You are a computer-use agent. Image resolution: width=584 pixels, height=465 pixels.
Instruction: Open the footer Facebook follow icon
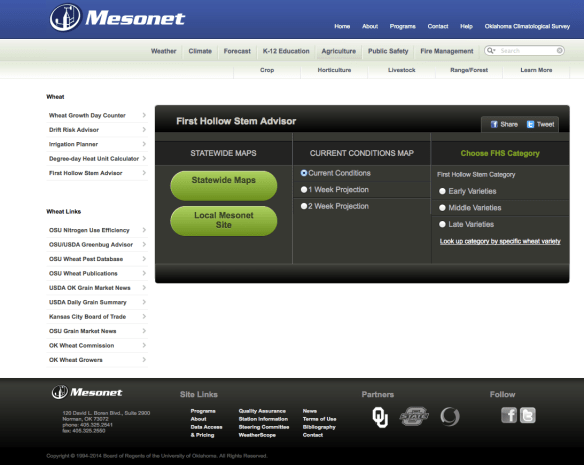coord(509,415)
